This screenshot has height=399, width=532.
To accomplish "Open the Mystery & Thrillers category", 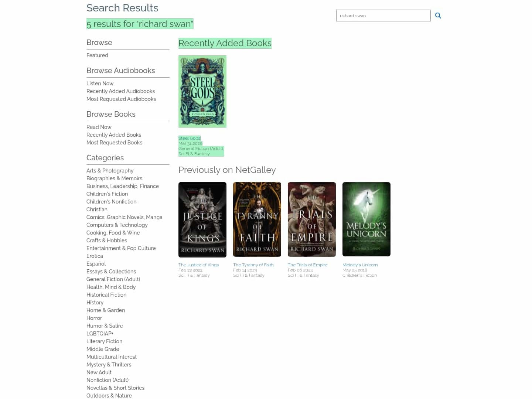I will click(x=109, y=365).
